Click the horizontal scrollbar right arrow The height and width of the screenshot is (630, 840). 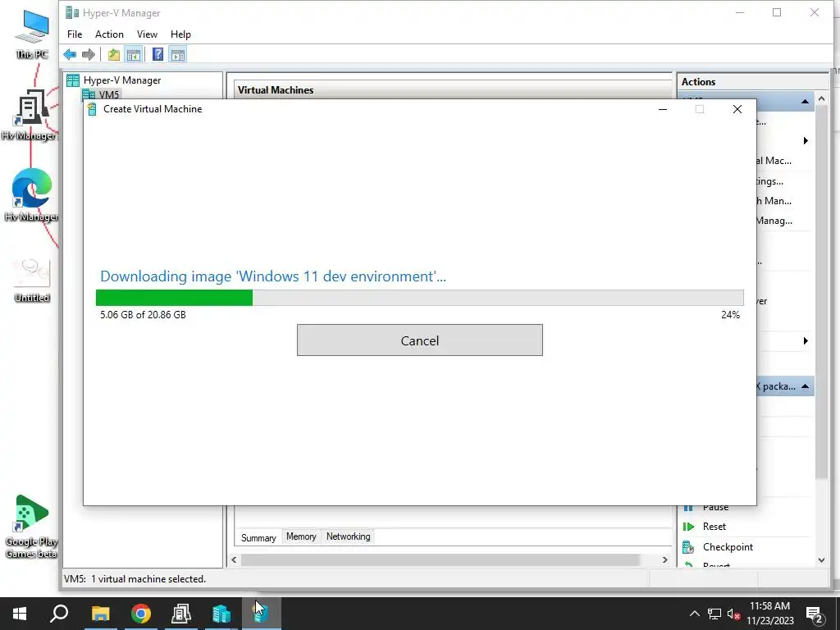tap(664, 559)
